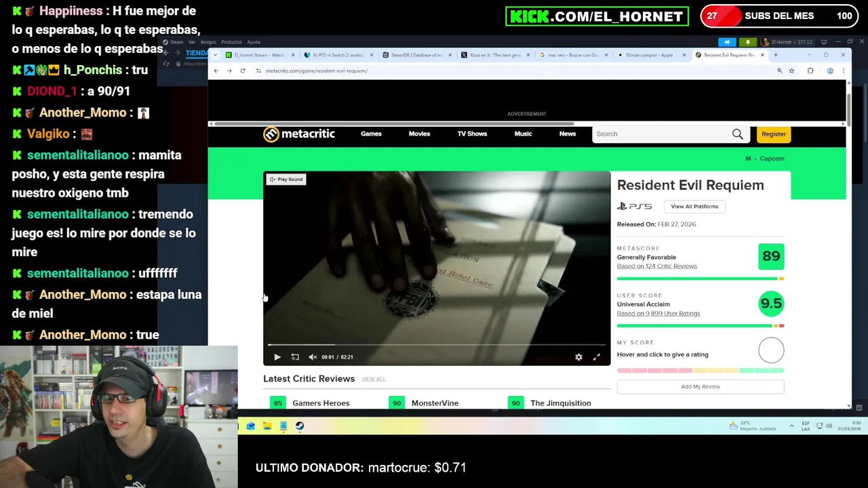Click the Capcom publisher link

[772, 159]
